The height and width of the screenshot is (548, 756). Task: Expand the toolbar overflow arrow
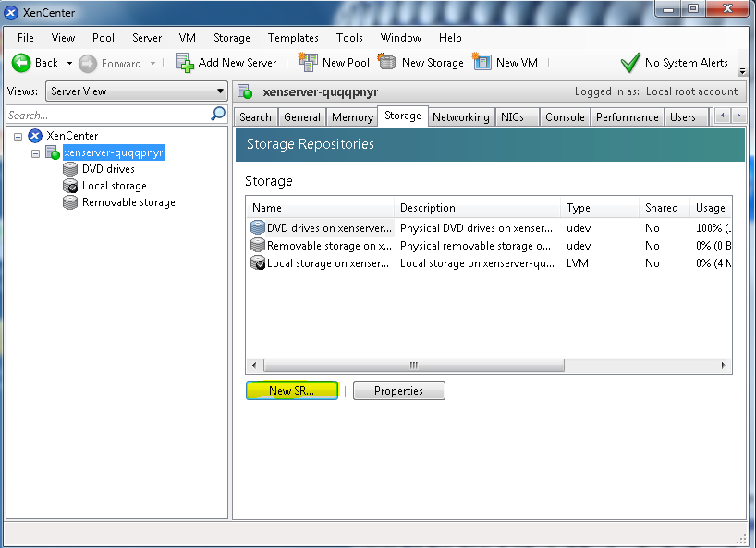pos(742,71)
